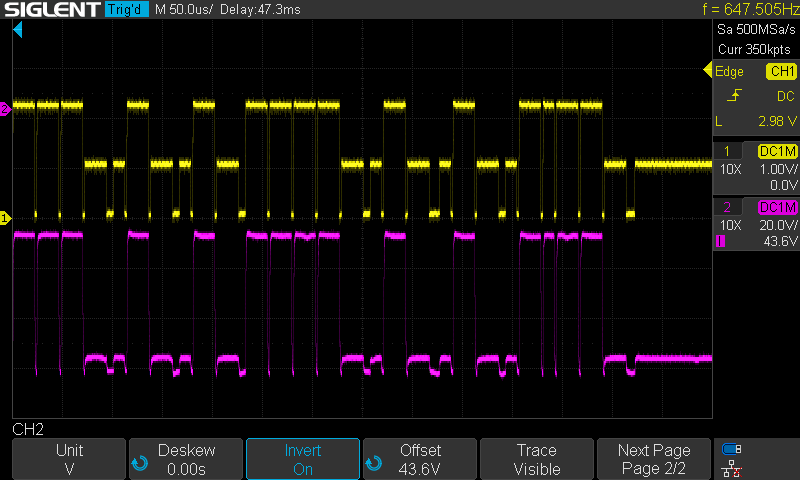Click channel 1 DC1M coupling badge
This screenshot has width=800, height=480.
(x=778, y=151)
